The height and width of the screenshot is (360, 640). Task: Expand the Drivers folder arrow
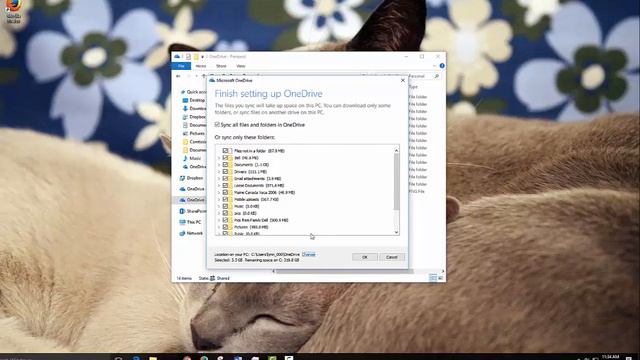coord(219,171)
